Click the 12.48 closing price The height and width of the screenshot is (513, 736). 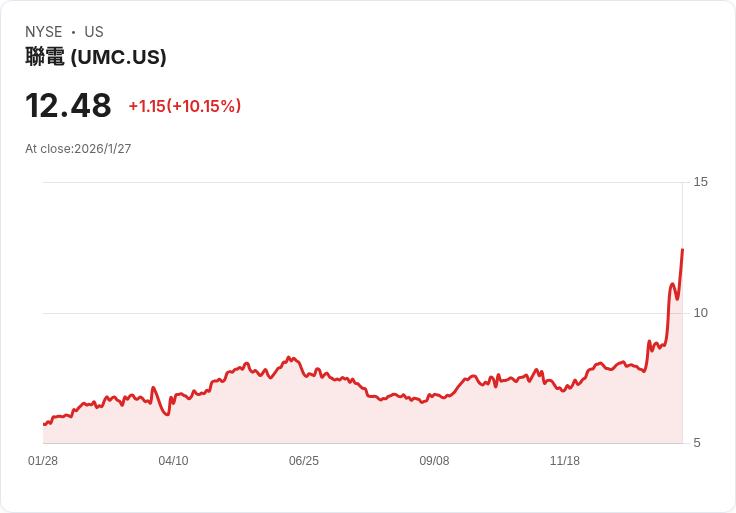click(68, 106)
